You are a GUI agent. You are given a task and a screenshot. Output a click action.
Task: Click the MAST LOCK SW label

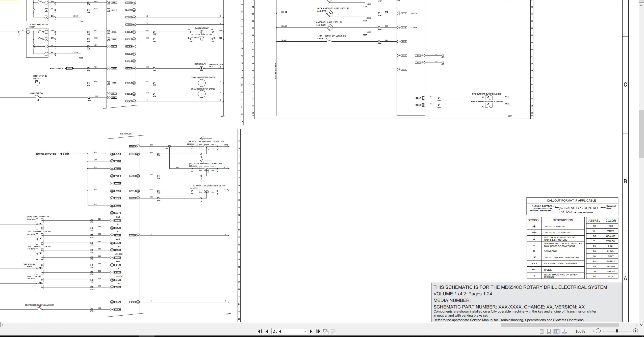click(34, 276)
